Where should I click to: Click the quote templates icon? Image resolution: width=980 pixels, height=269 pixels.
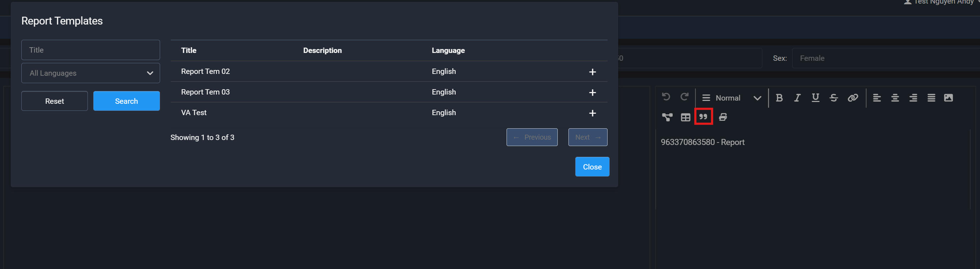pyautogui.click(x=703, y=117)
